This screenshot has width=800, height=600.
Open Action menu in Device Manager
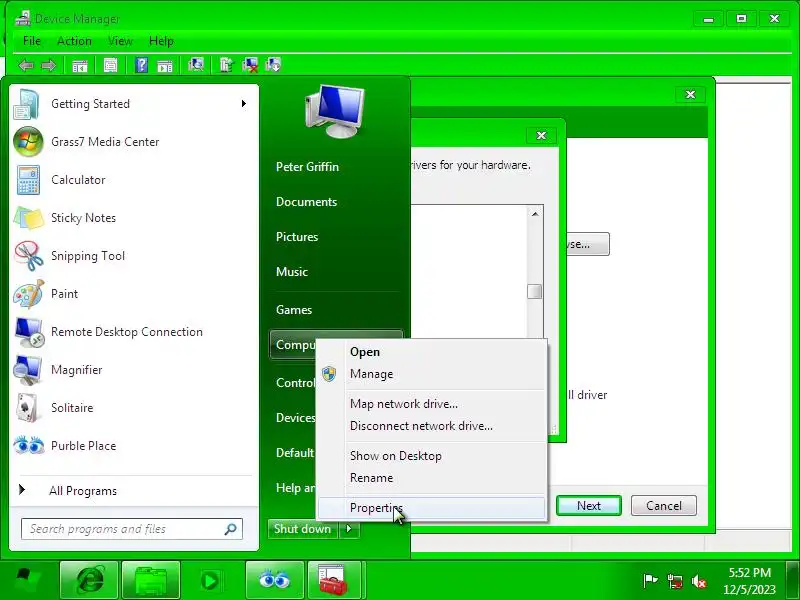(74, 41)
